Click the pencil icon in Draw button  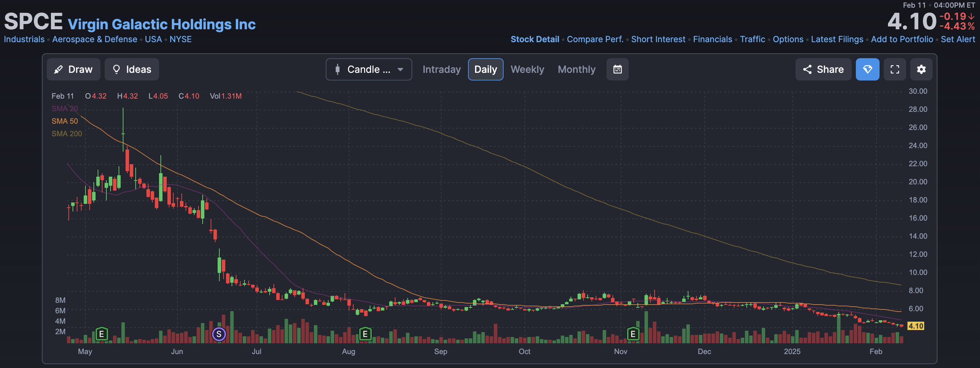click(58, 69)
